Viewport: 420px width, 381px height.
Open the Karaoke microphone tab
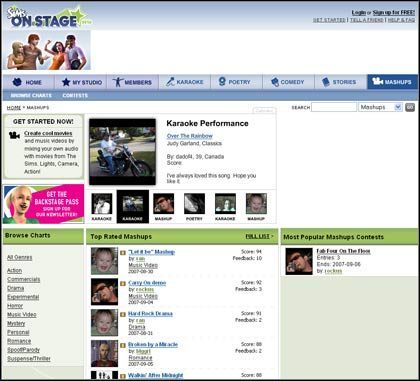pyautogui.click(x=185, y=82)
